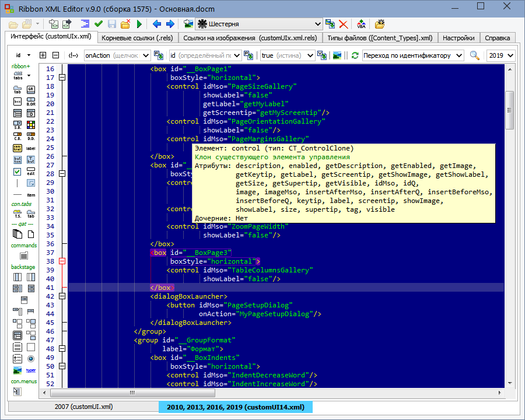Image resolution: width=525 pixels, height=420 pixels.
Task: Collapse fold marker at line 17
Action: click(62, 78)
